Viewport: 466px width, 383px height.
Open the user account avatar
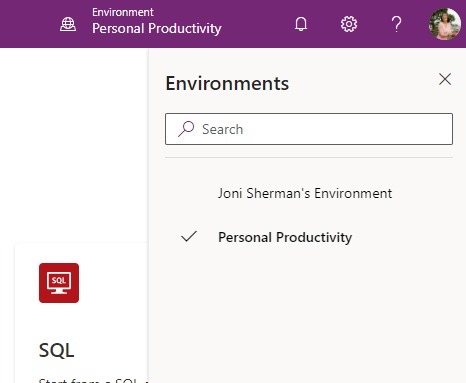pyautogui.click(x=445, y=24)
